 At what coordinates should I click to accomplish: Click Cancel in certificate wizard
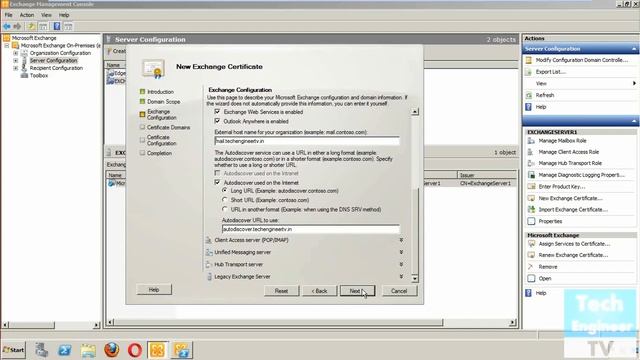[x=399, y=291]
